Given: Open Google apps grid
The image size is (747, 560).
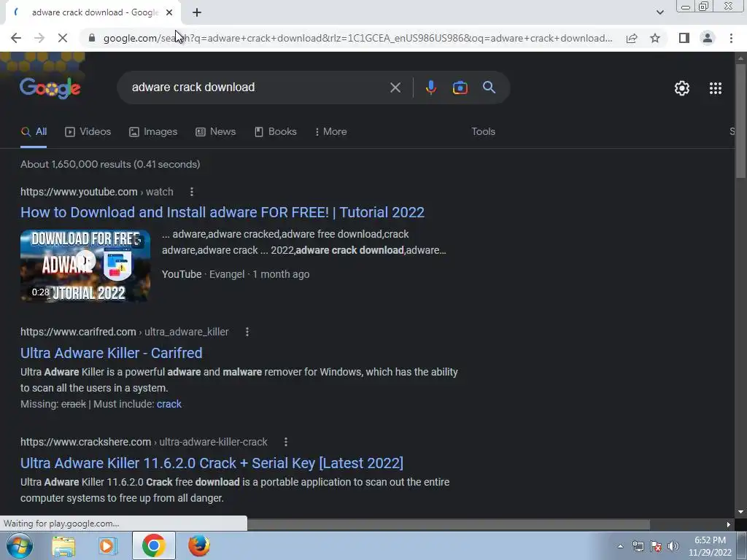Looking at the screenshot, I should click(x=715, y=88).
